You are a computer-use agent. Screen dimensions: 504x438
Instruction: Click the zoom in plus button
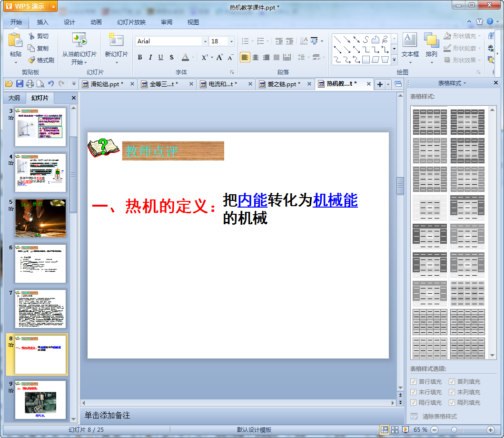(x=491, y=429)
